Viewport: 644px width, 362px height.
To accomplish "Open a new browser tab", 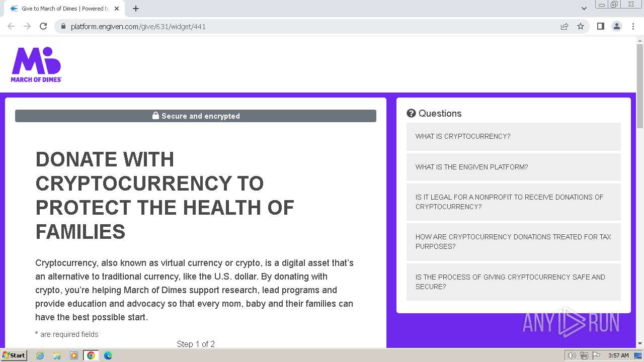I will click(x=136, y=9).
